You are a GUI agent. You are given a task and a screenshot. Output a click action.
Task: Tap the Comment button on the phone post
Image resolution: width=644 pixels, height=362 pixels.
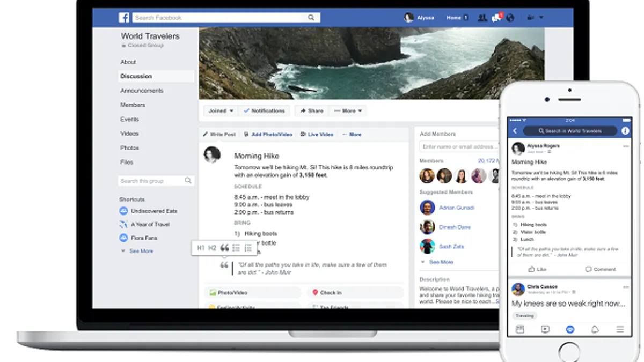point(600,269)
